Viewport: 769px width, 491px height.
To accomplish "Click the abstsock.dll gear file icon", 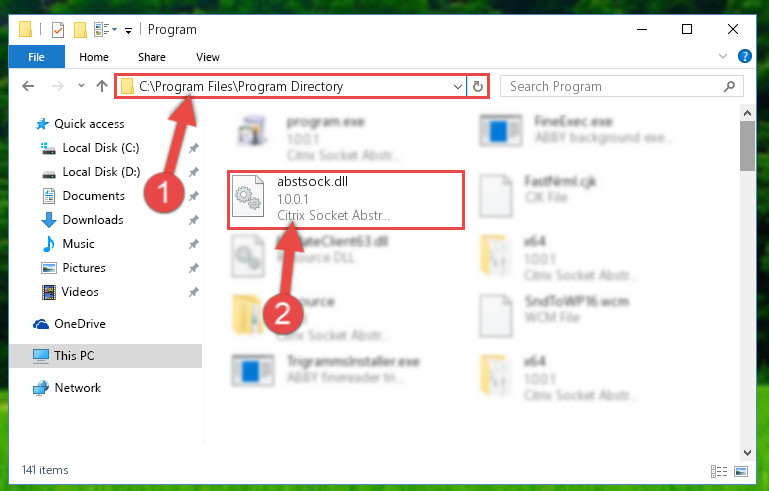I will 248,196.
